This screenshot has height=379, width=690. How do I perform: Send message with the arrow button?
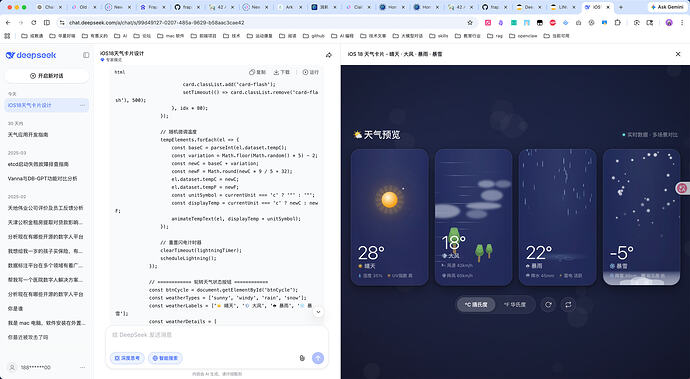[x=318, y=358]
